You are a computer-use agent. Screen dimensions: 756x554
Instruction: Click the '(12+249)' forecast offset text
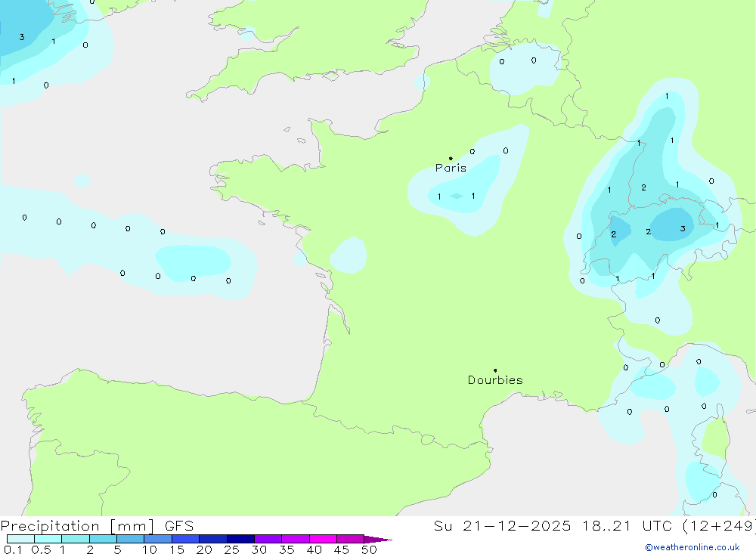(x=719, y=526)
